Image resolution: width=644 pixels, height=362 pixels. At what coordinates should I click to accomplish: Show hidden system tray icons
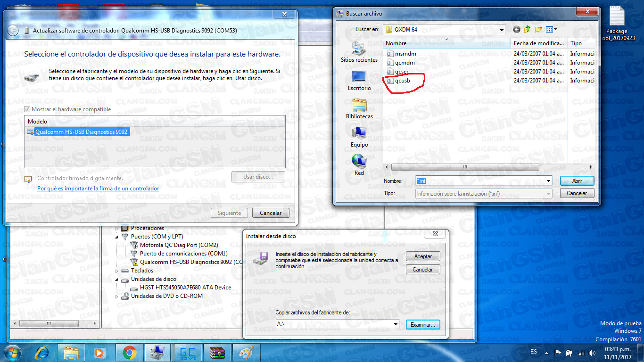pos(547,353)
